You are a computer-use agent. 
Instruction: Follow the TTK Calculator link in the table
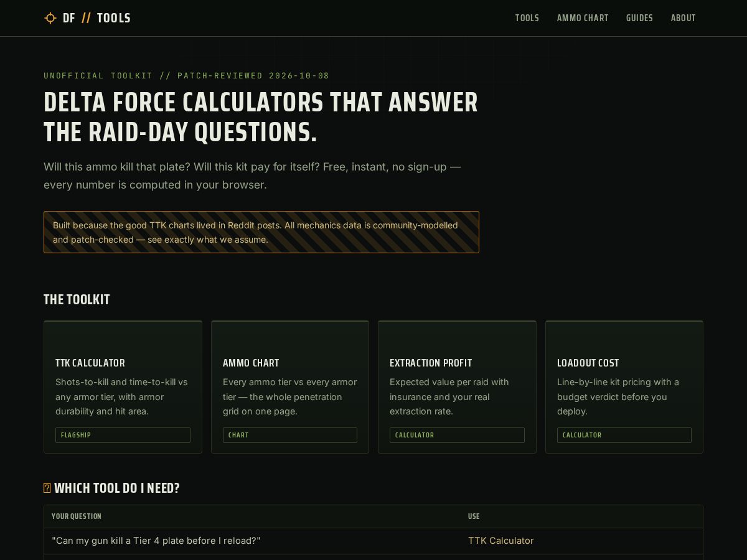tap(500, 541)
